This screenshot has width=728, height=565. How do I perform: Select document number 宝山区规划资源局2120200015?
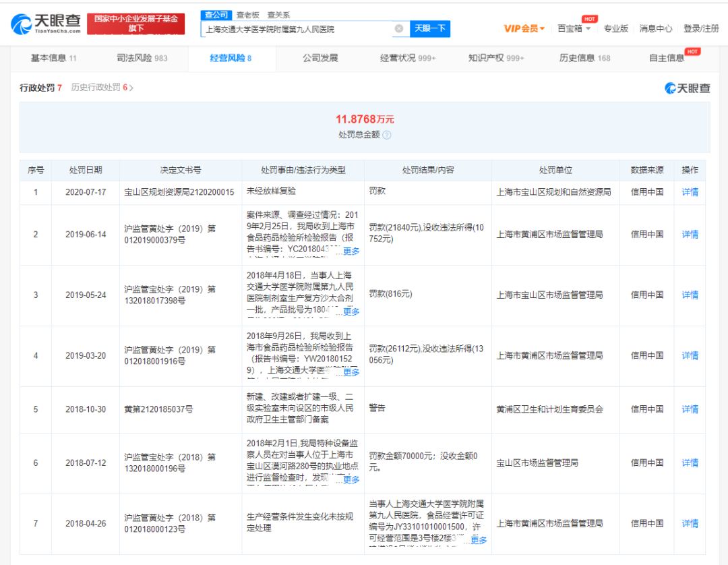tap(179, 192)
